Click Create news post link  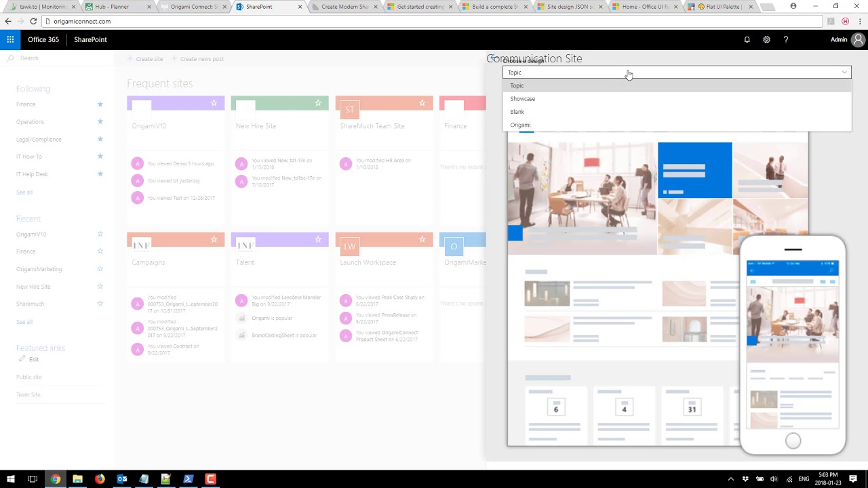197,59
